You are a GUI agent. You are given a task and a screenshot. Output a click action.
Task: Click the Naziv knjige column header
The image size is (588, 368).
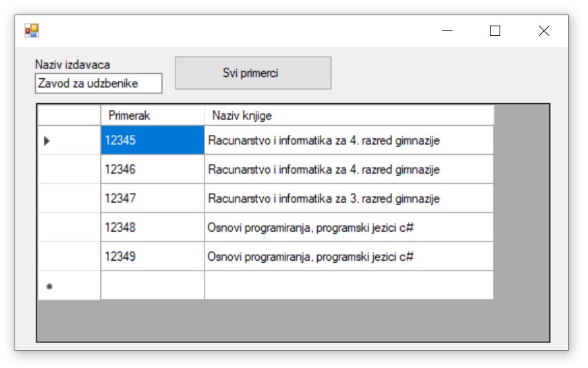pyautogui.click(x=349, y=116)
